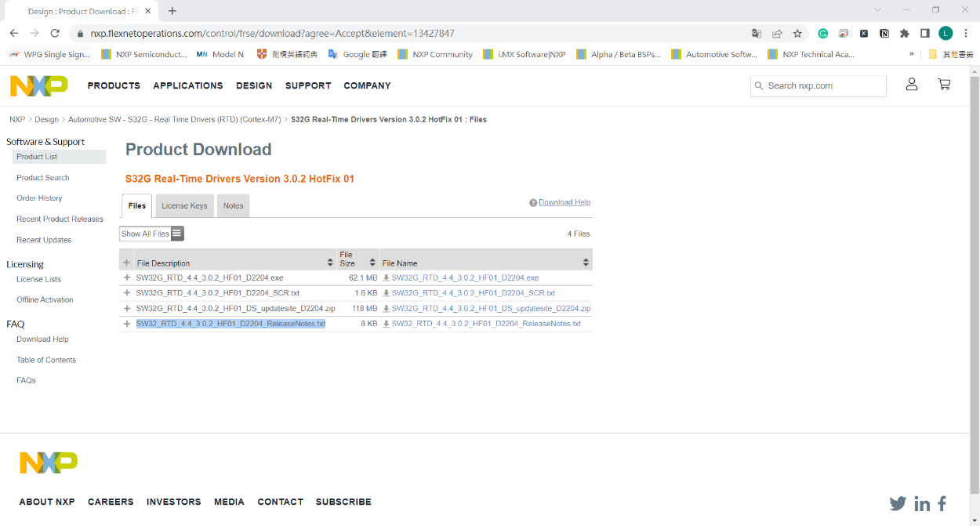Download SW32G_RTD_4.4_3.0.2_HF01_D2204.exe file link
980x526 pixels.
(465, 278)
